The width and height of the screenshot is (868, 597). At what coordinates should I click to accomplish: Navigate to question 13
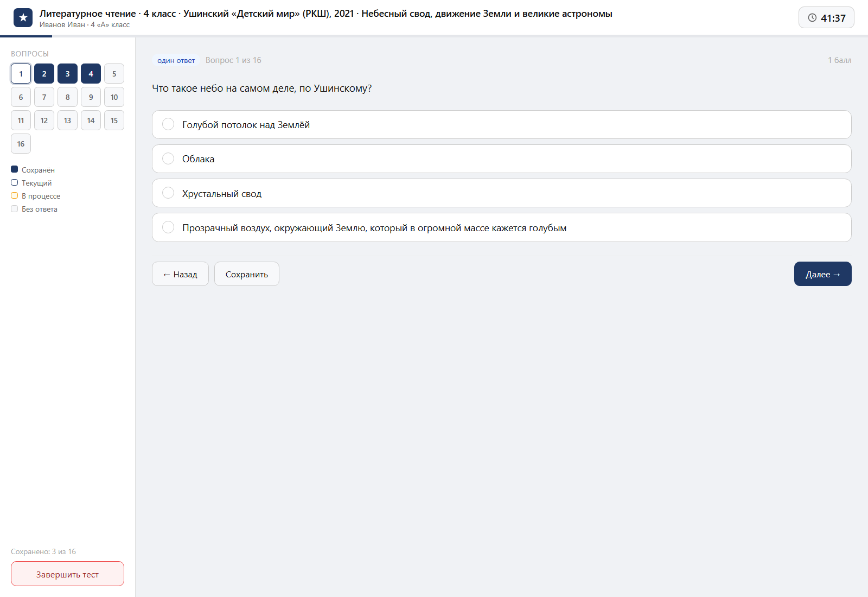(x=67, y=120)
